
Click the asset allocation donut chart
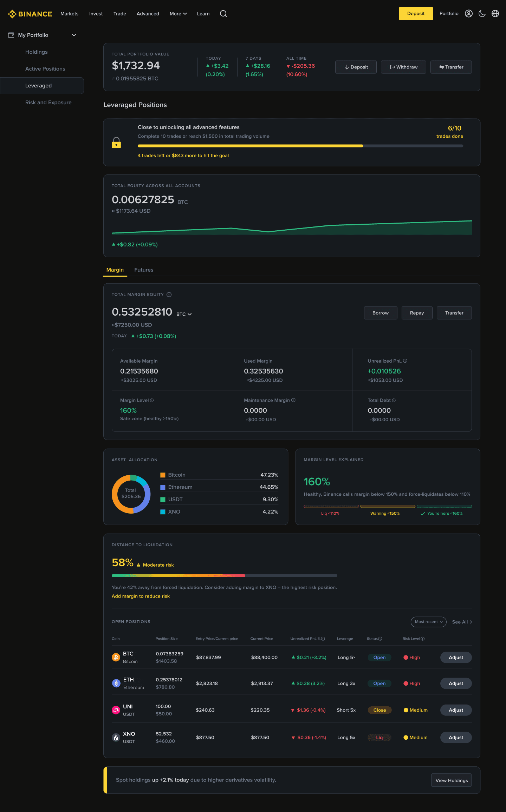131,494
